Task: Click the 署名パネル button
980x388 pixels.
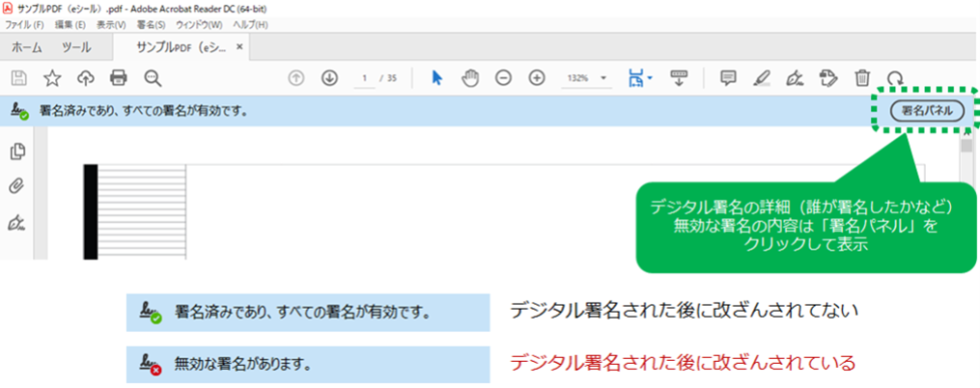Action: pyautogui.click(x=926, y=111)
